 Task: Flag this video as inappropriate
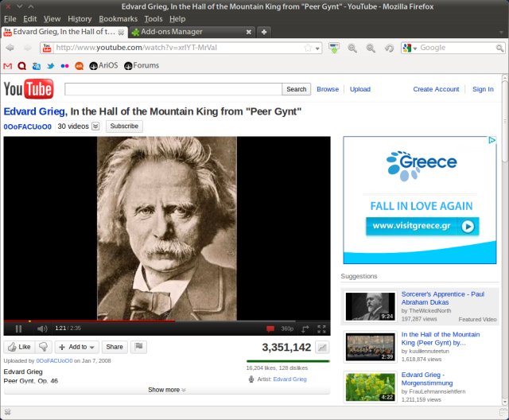pos(138,347)
